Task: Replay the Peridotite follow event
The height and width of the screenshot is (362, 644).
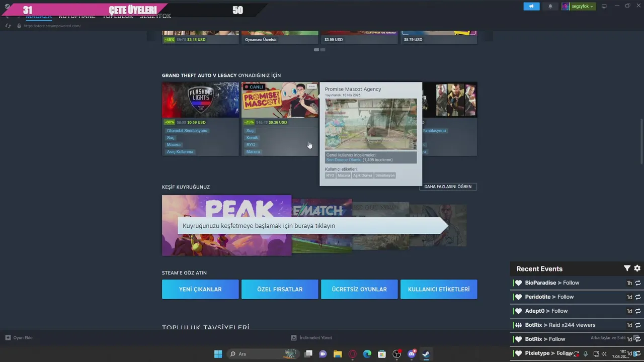Action: point(638,297)
